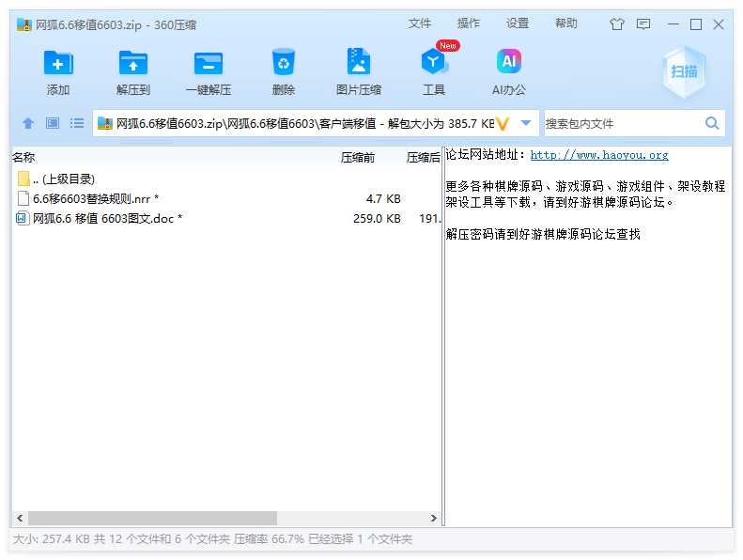Click the comment line 解压密码请到好游棋牌源码论坛查找
The width and height of the screenshot is (743, 560).
(543, 234)
